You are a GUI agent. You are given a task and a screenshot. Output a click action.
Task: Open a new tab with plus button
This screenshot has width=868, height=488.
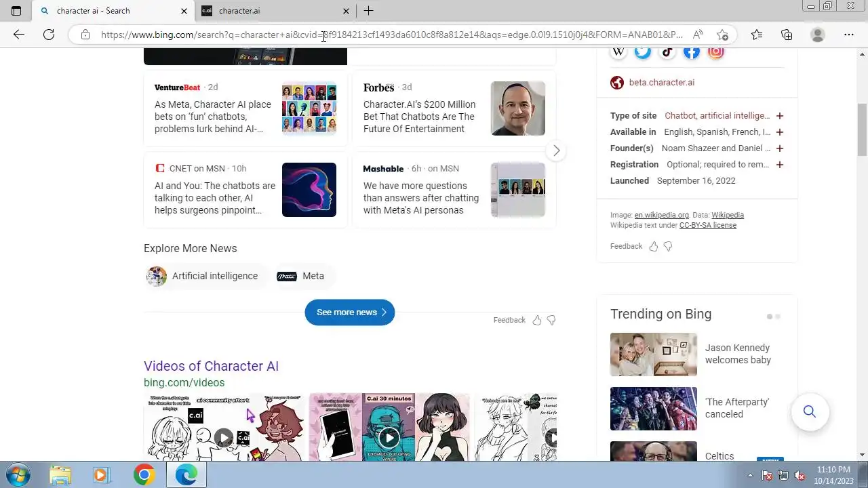click(x=368, y=11)
